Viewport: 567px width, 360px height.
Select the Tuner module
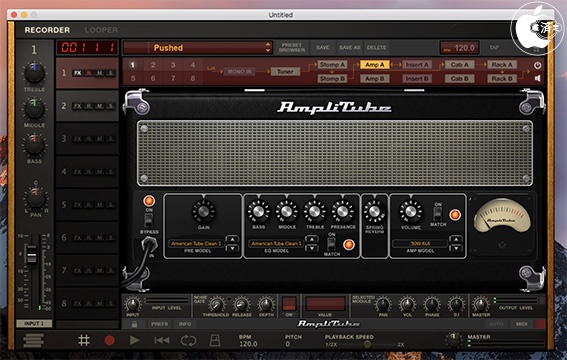pyautogui.click(x=285, y=72)
